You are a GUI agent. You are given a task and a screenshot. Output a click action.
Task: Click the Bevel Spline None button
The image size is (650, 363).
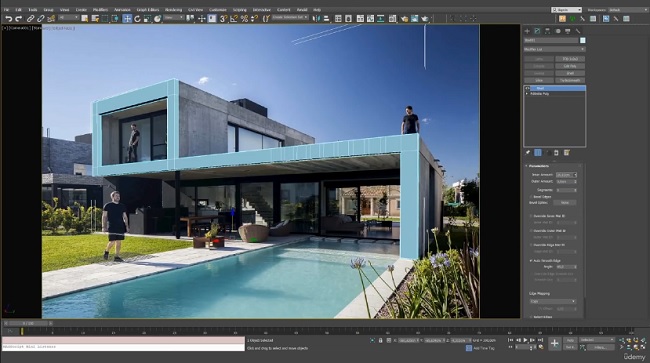tap(565, 203)
